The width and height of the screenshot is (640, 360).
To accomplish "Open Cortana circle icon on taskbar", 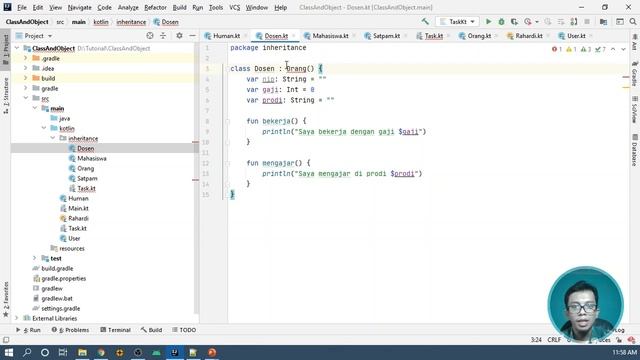I will click(45, 352).
